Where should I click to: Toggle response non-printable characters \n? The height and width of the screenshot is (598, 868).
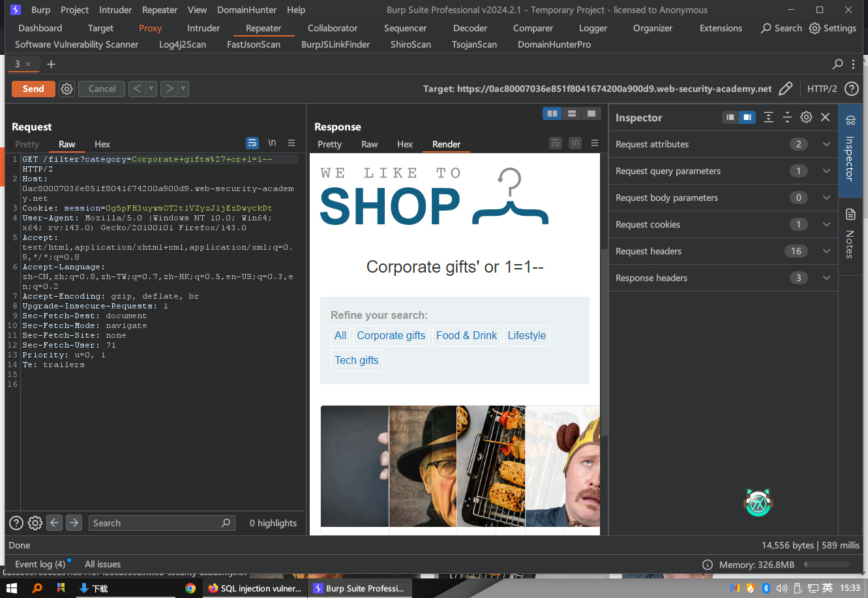point(575,143)
